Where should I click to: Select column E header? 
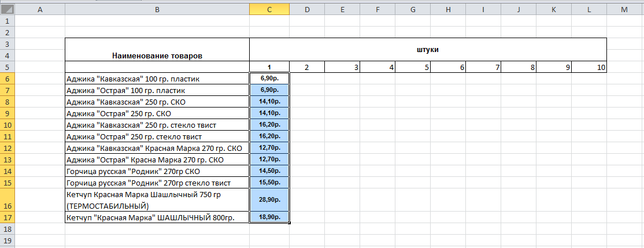point(342,9)
